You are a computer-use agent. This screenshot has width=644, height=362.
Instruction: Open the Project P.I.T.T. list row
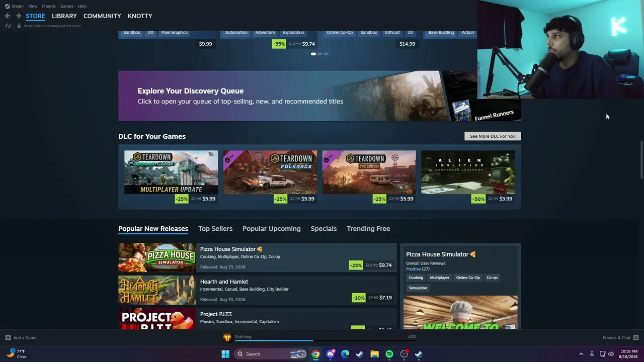pos(257,319)
